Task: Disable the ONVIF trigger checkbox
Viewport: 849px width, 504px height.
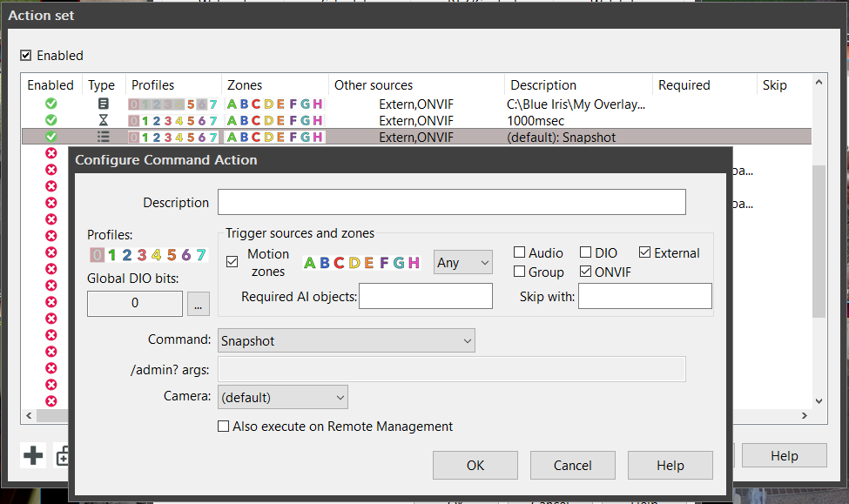Action: 586,272
